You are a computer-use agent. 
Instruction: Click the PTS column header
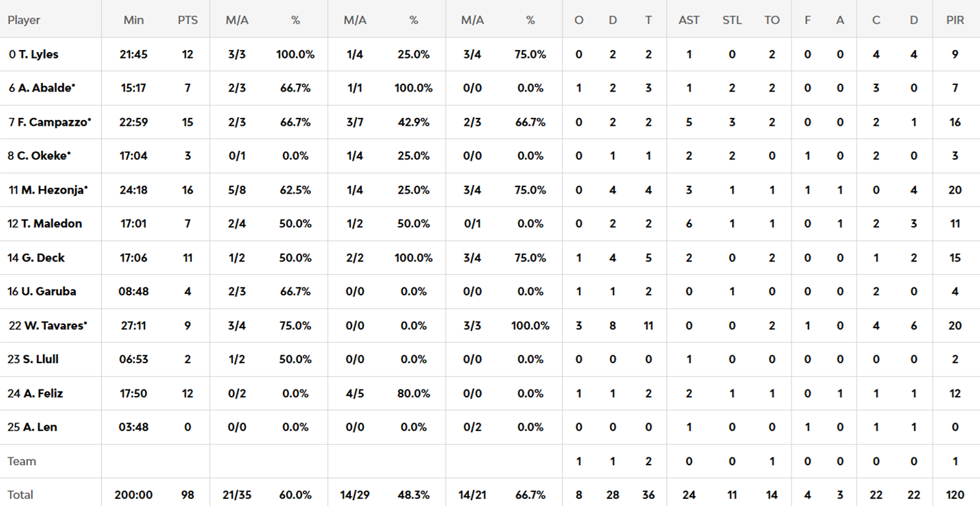(x=187, y=20)
